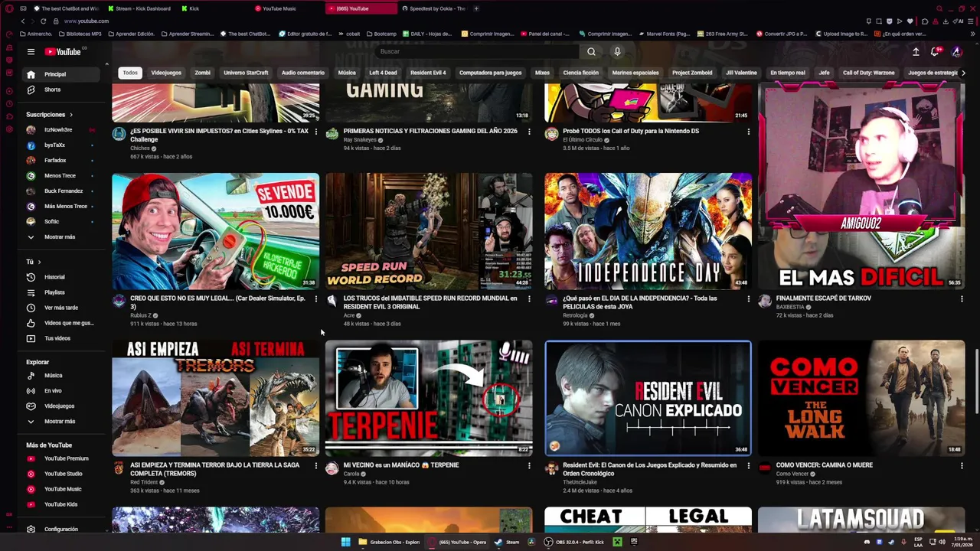Click the YouTube logo
The image size is (980, 551).
coord(63,51)
